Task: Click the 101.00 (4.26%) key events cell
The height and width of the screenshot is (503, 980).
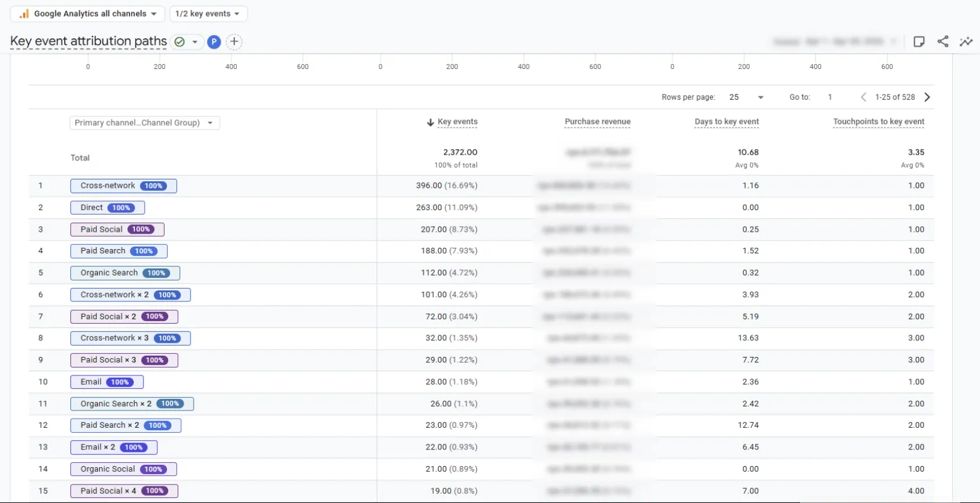Action: click(x=449, y=295)
